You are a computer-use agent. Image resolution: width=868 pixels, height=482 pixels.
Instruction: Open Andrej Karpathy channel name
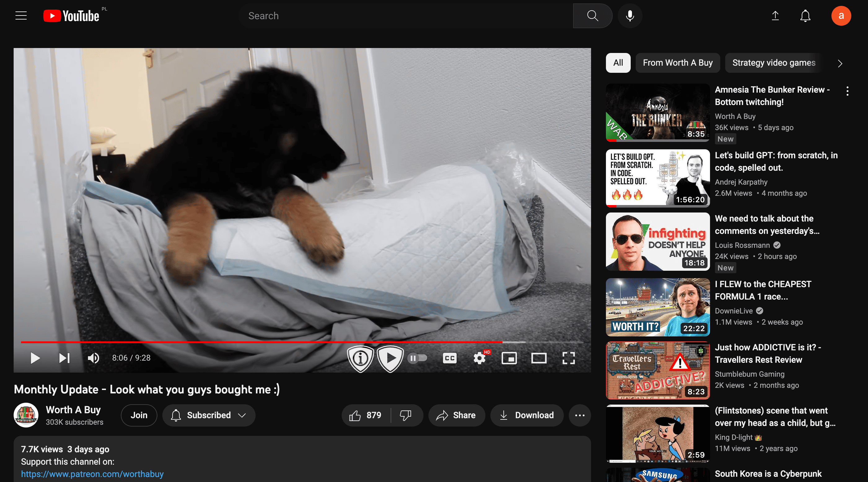point(741,182)
